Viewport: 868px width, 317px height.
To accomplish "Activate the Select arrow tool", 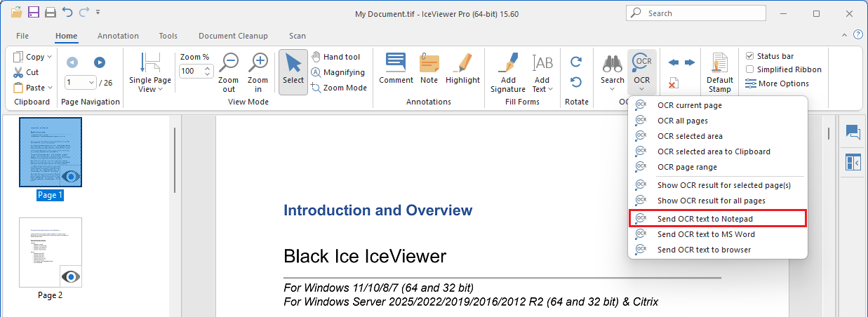I will (293, 72).
